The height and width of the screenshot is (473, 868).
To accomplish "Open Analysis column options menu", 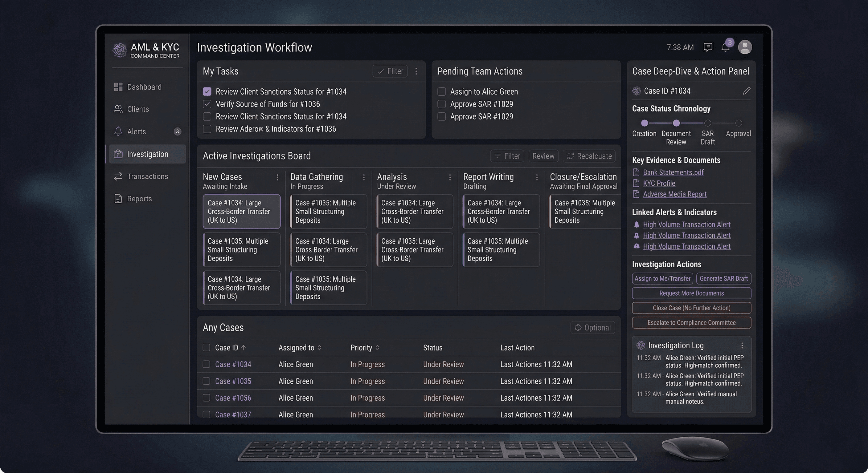I will [450, 177].
